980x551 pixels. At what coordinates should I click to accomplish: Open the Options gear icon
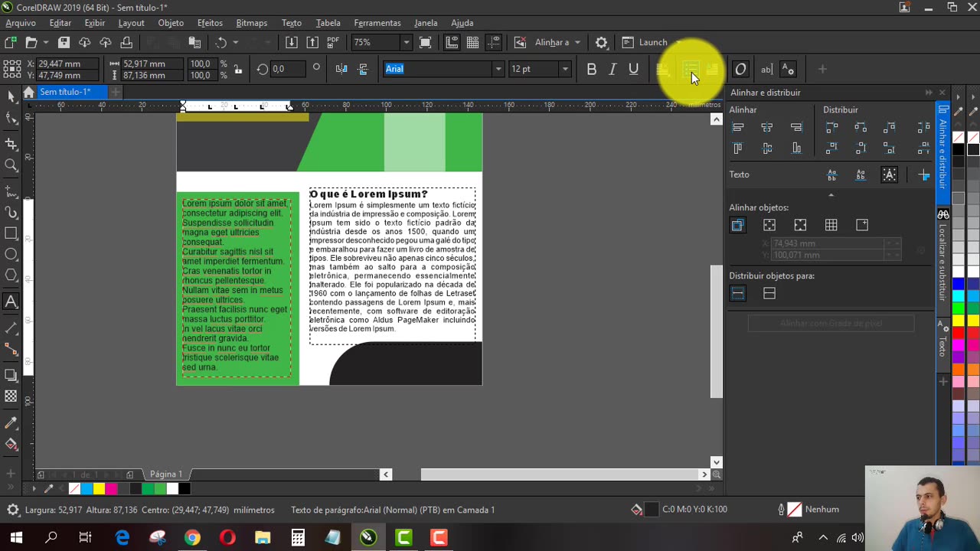pos(602,43)
